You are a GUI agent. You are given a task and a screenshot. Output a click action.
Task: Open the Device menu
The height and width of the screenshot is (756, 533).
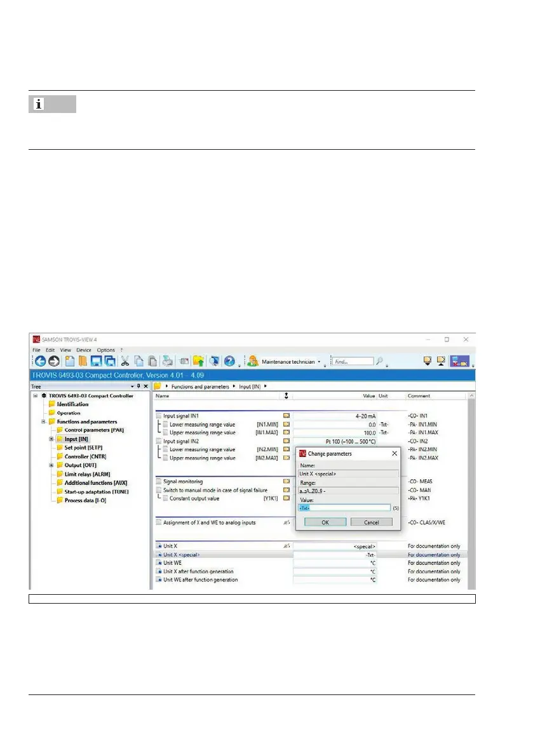click(83, 350)
